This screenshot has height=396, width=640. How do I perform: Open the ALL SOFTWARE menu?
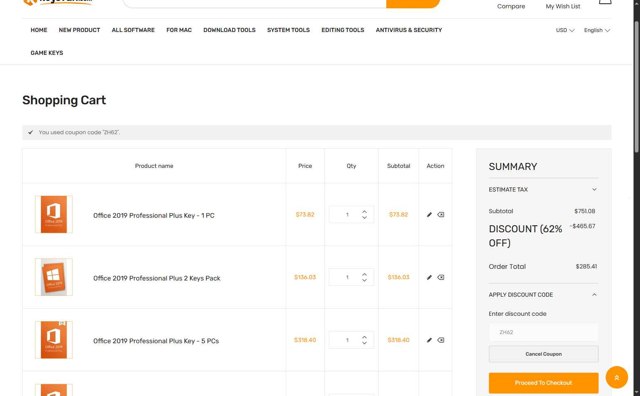coord(133,30)
